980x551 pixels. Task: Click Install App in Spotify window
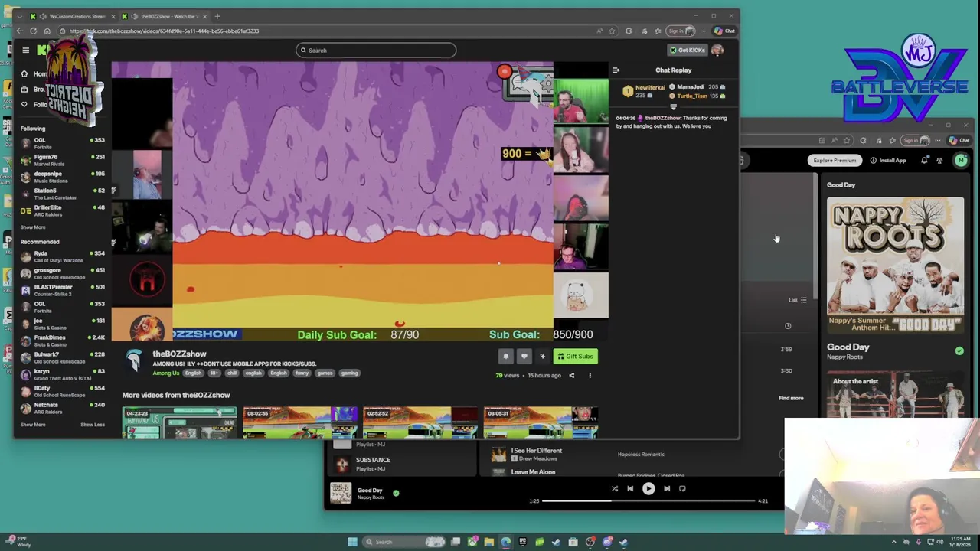point(888,161)
